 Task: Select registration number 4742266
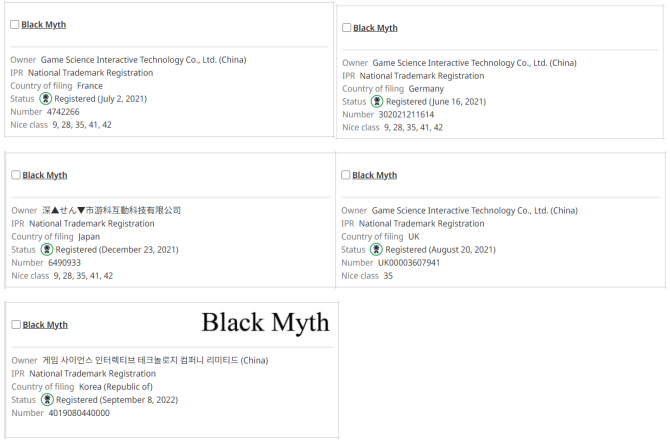(x=63, y=112)
